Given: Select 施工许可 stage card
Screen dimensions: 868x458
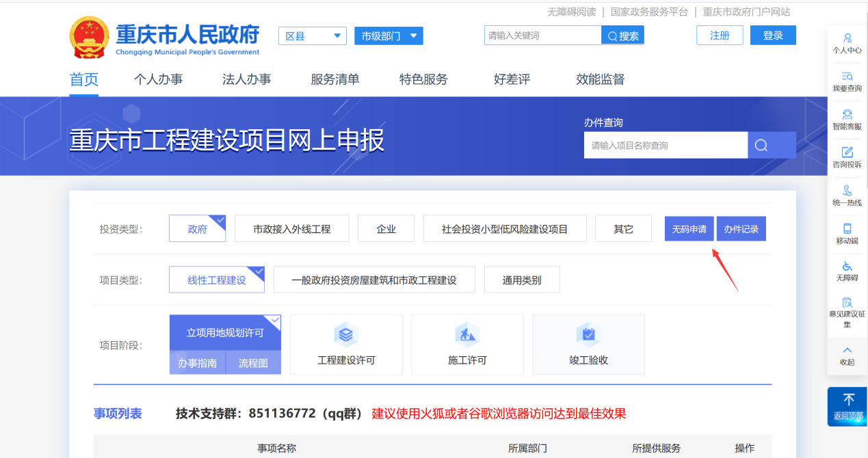Looking at the screenshot, I should coord(467,345).
